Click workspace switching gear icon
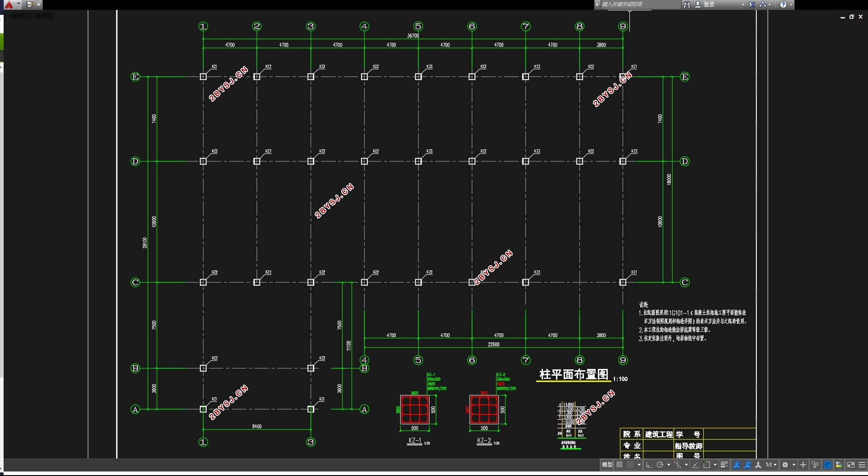The width and height of the screenshot is (868, 476). (x=785, y=465)
